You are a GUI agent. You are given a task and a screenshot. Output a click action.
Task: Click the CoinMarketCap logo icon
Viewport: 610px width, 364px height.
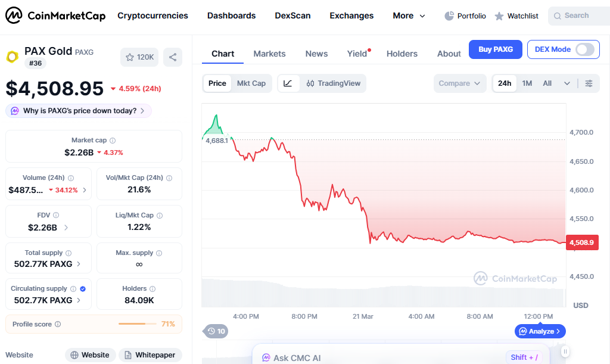coord(13,15)
